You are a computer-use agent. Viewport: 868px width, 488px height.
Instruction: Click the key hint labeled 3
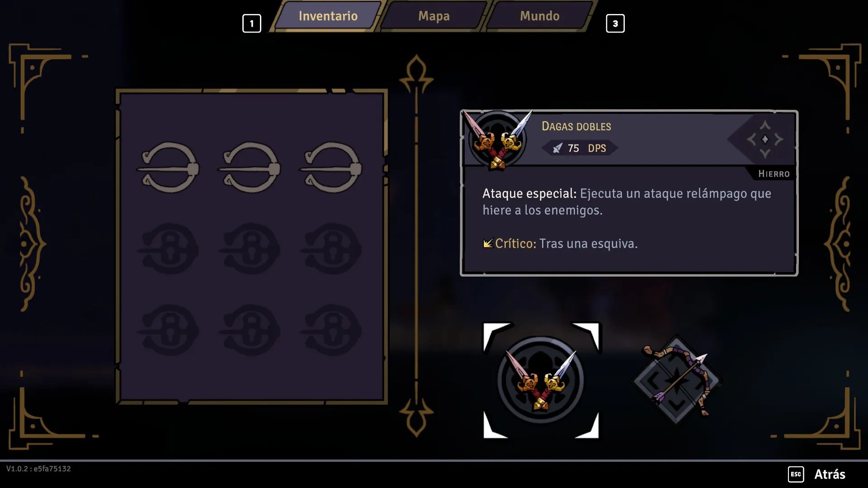615,23
